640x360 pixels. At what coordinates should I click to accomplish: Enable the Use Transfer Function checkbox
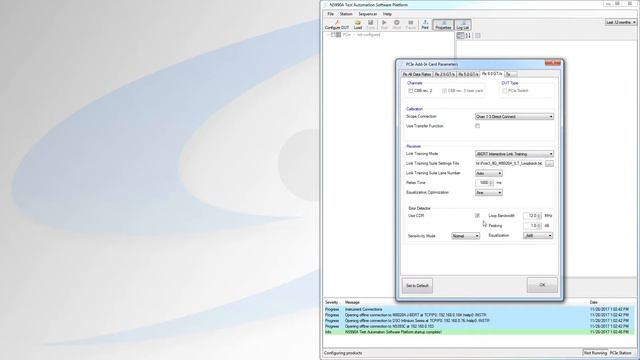click(x=477, y=126)
